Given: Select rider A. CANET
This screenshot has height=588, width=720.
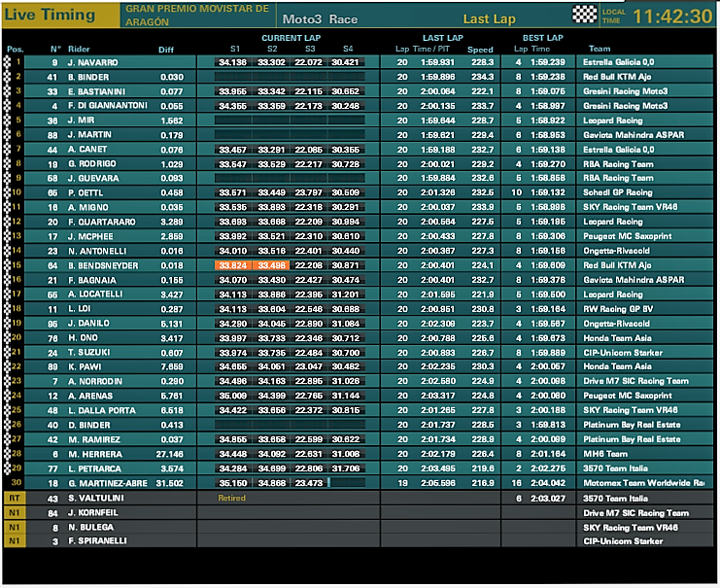Looking at the screenshot, I should [87, 150].
